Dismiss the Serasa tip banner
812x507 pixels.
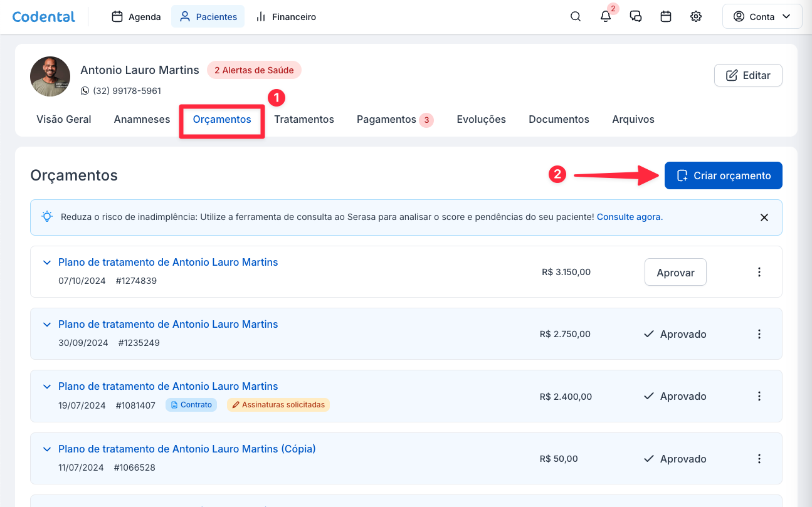(764, 217)
